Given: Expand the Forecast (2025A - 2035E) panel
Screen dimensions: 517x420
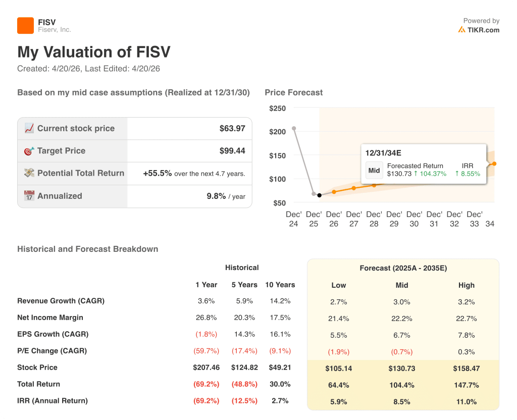Looking at the screenshot, I should click(x=403, y=268).
